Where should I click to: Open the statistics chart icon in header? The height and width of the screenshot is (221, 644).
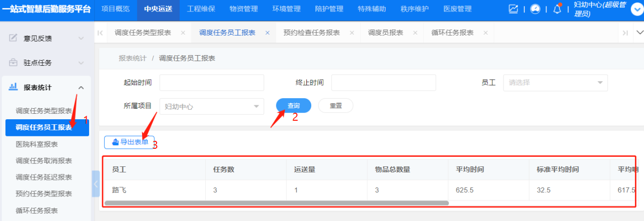(513, 9)
